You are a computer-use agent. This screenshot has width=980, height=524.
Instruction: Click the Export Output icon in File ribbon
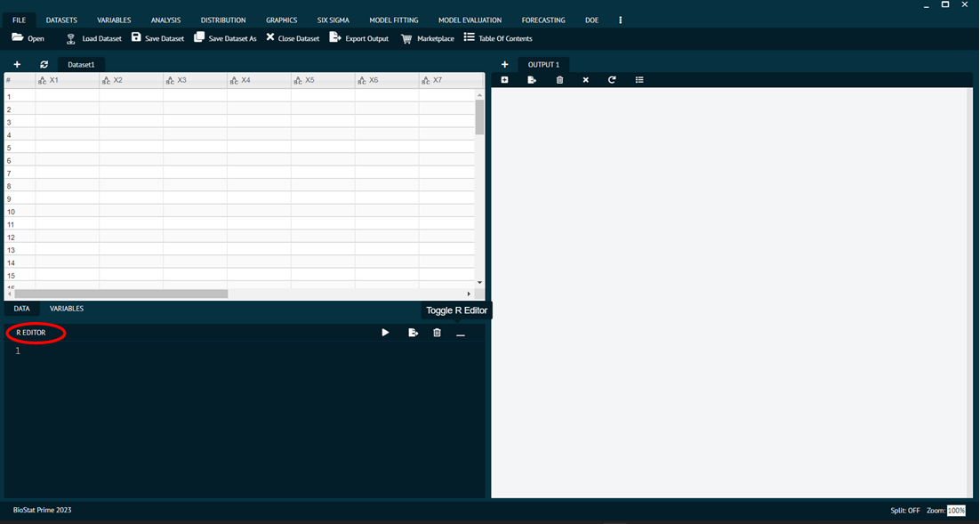335,37
